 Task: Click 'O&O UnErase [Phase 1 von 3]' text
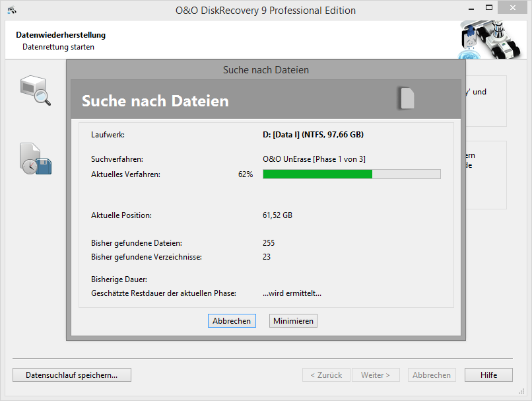pos(314,159)
